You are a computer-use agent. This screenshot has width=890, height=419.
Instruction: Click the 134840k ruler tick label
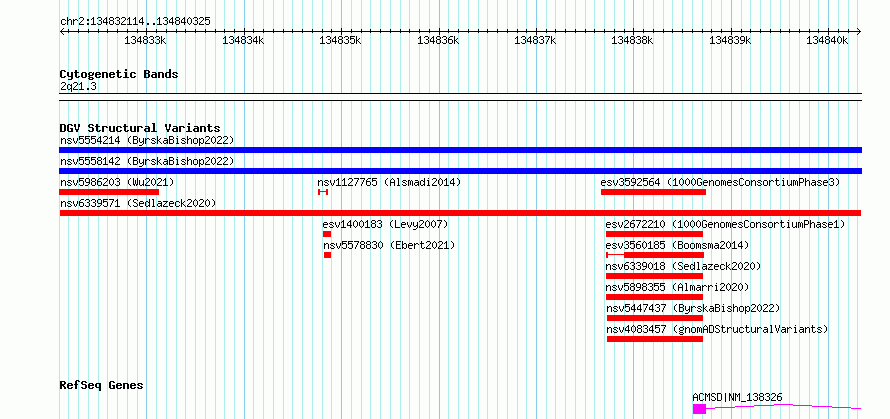point(827,41)
